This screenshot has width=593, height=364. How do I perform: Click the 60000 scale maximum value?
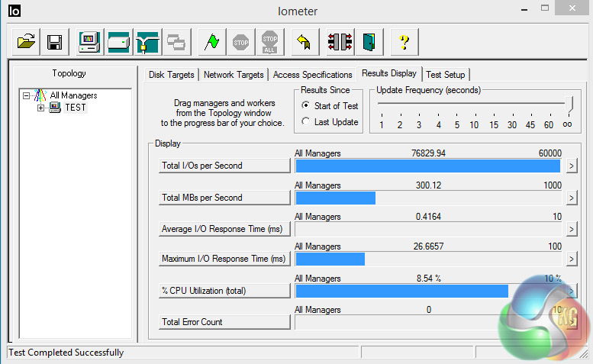coord(550,153)
